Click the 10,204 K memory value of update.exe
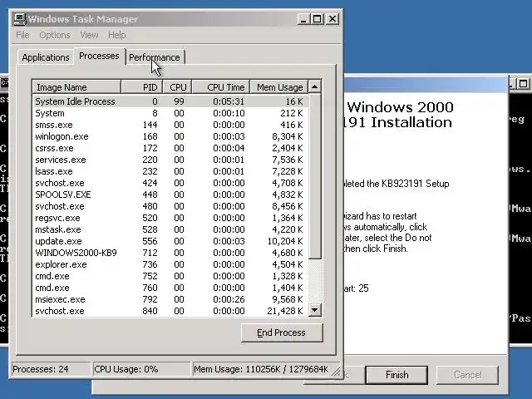Screen dimensions: 532x399 coord(285,241)
